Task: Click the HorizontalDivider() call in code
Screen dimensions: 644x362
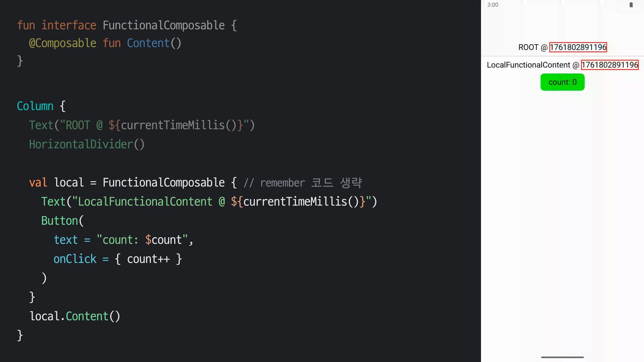Action: (x=87, y=144)
